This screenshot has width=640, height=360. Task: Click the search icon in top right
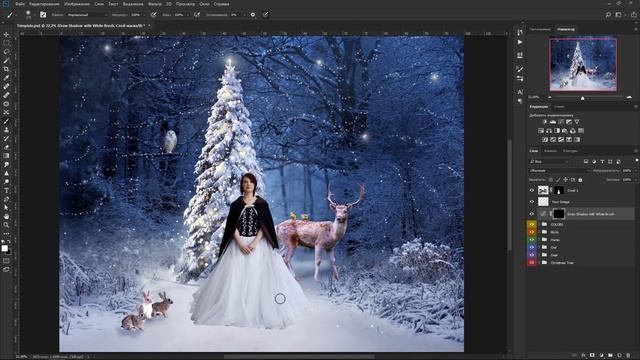608,15
